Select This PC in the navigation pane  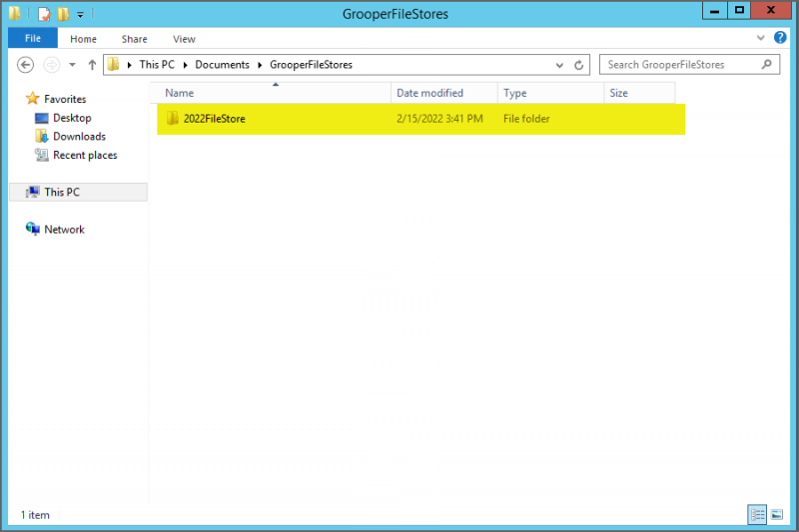[79, 192]
